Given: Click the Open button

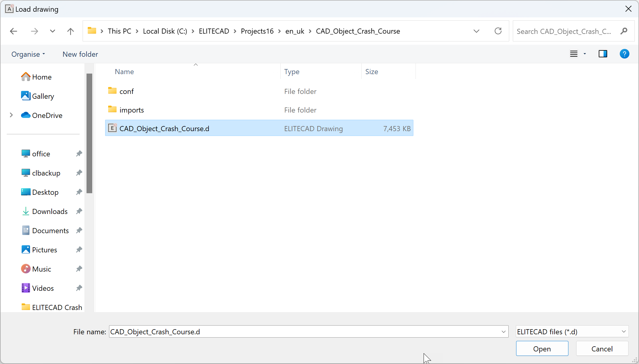Looking at the screenshot, I should [x=542, y=349].
